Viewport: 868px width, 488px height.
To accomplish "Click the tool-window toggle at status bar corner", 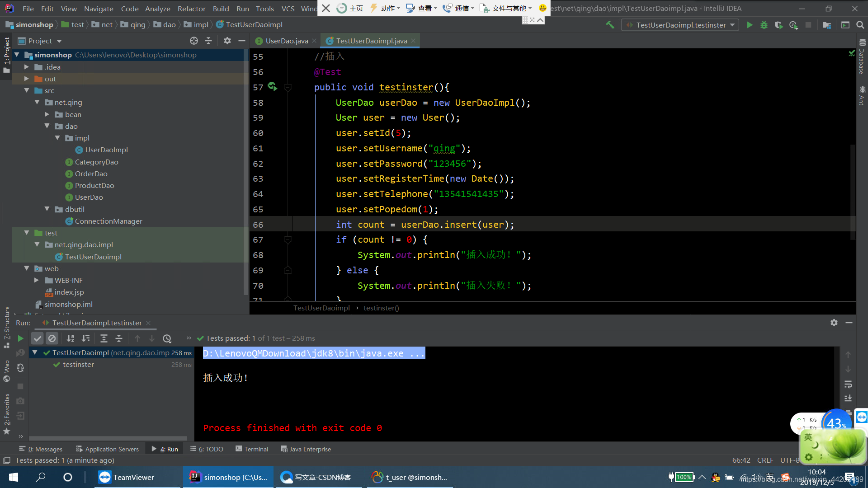I will tap(7, 460).
